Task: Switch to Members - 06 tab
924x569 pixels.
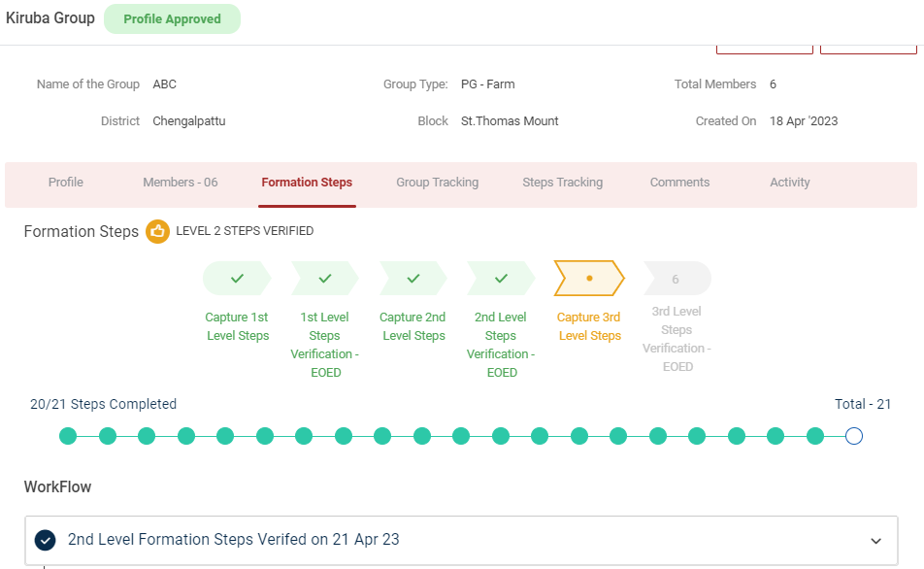Action: click(x=181, y=183)
